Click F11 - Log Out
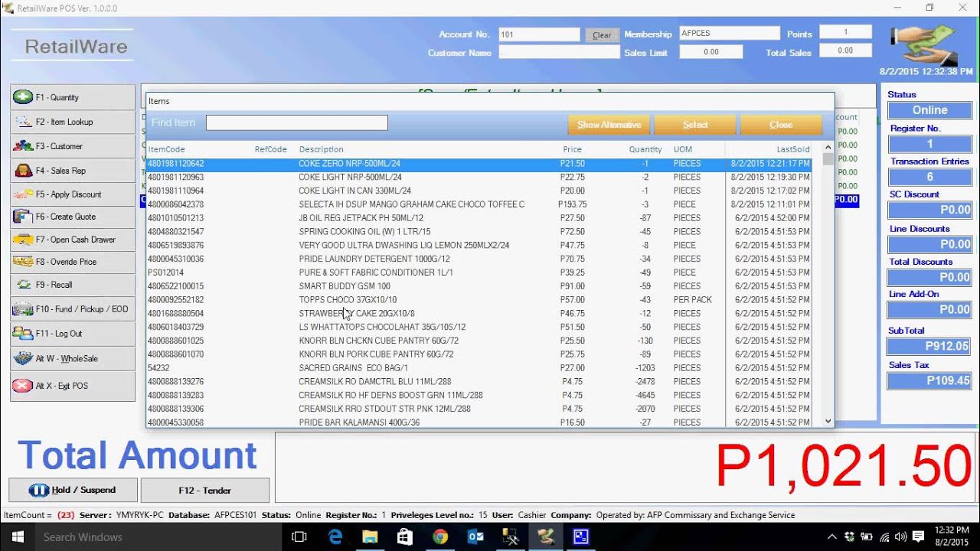 click(x=73, y=334)
